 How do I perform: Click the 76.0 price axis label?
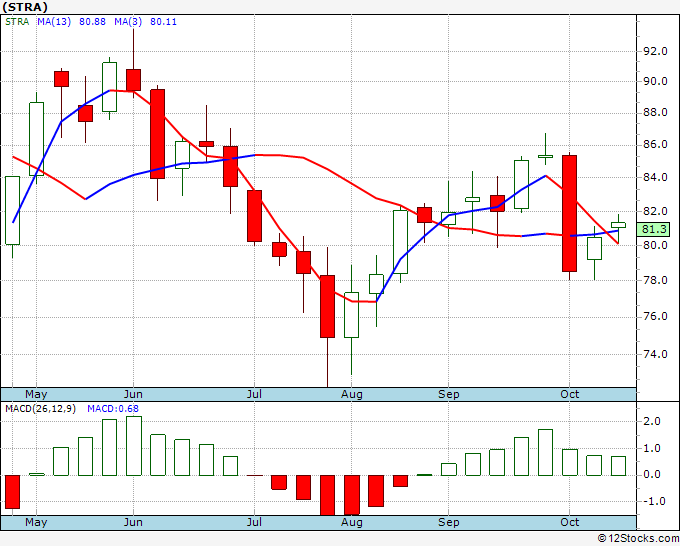coord(655,317)
